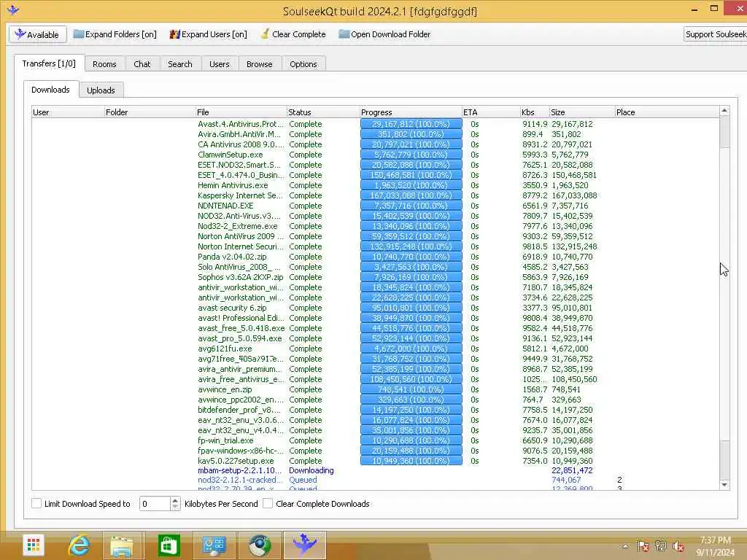747x560 pixels.
Task: Click the network tray icon
Action: (x=661, y=546)
